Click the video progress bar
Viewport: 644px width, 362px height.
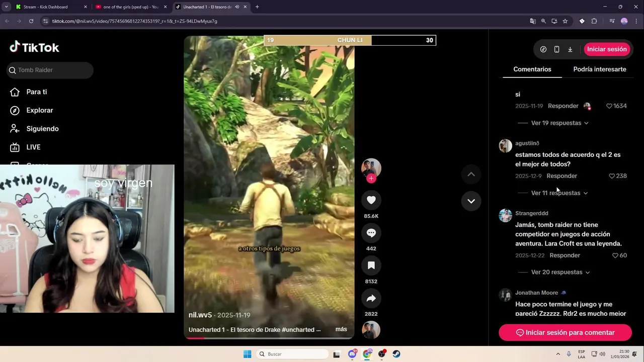(269, 338)
